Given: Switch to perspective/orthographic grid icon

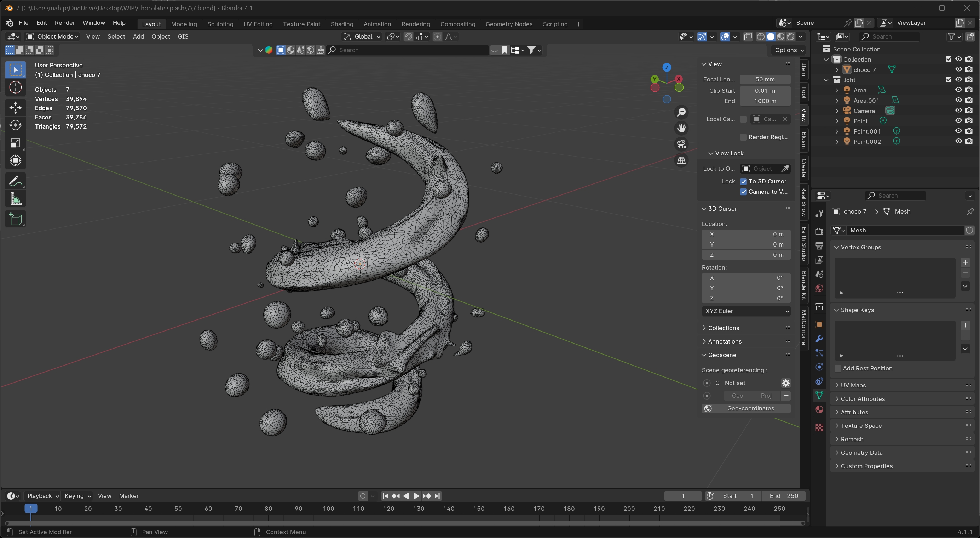Looking at the screenshot, I should coord(681,161).
